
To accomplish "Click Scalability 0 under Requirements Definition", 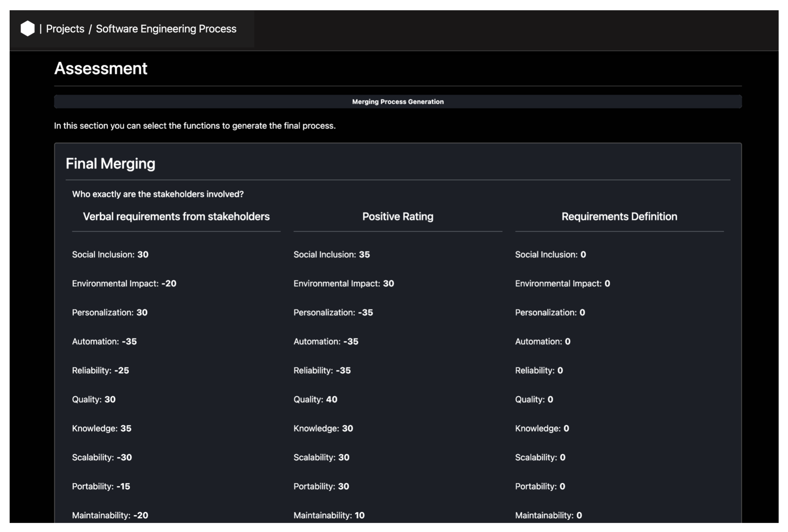I will click(540, 457).
